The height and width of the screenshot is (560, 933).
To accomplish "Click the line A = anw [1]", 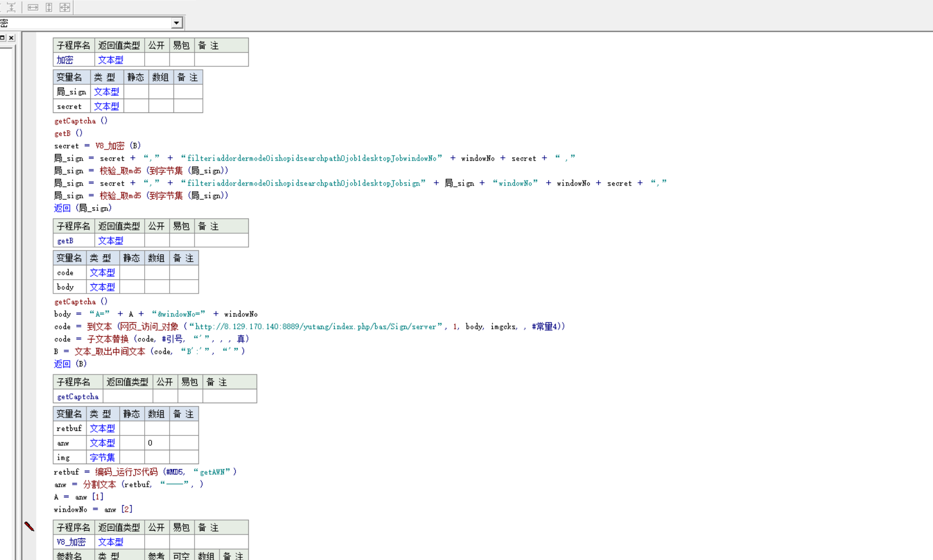I will coord(79,497).
